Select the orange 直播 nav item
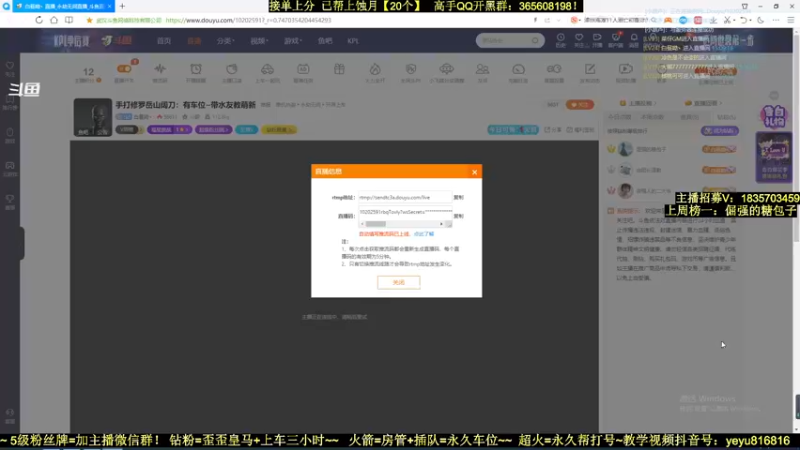This screenshot has width=800, height=450. 194,41
